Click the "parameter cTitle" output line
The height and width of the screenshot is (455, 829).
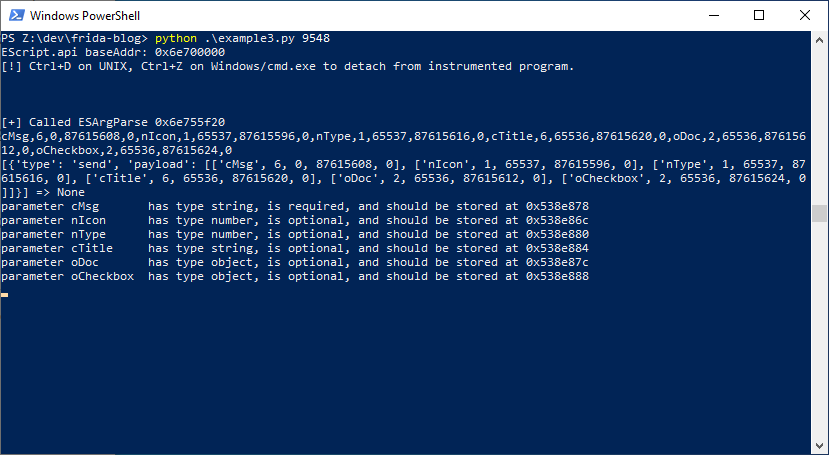point(295,248)
